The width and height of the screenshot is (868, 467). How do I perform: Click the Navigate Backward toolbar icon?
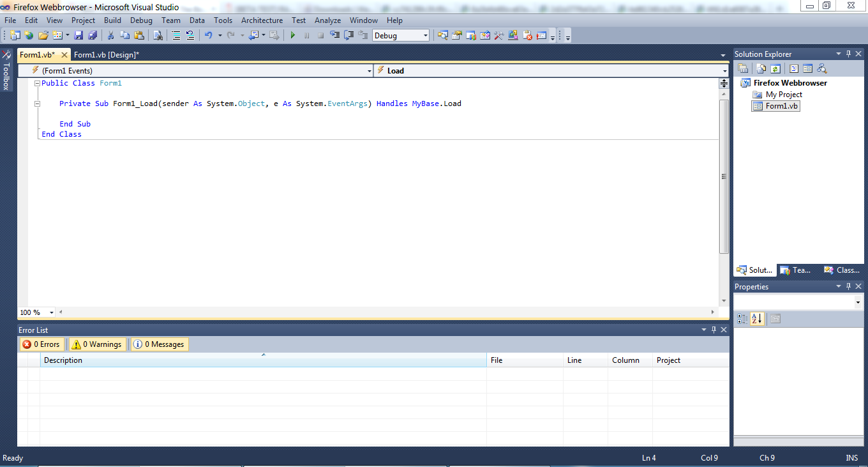[253, 36]
